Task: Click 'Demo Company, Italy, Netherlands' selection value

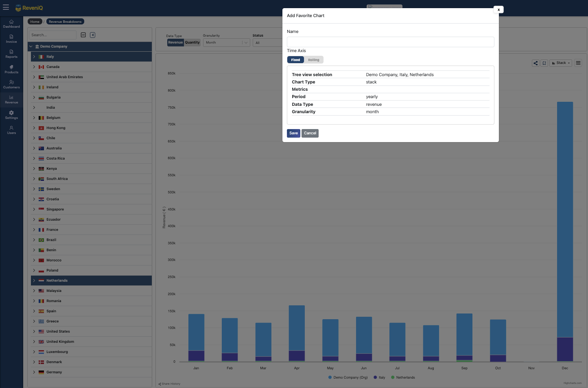Action: point(400,75)
